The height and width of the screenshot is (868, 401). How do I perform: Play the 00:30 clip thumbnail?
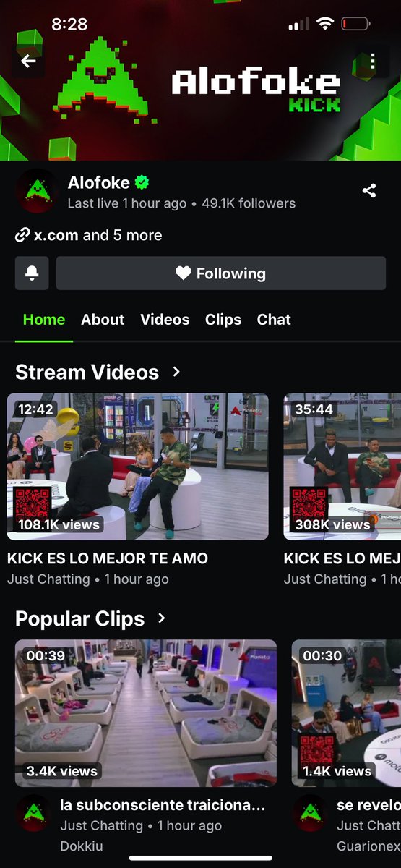coord(346,713)
